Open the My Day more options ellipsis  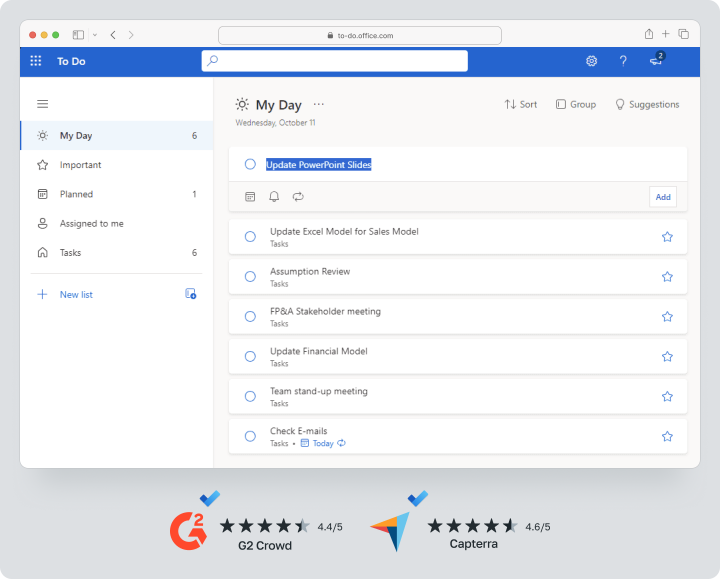pos(319,104)
